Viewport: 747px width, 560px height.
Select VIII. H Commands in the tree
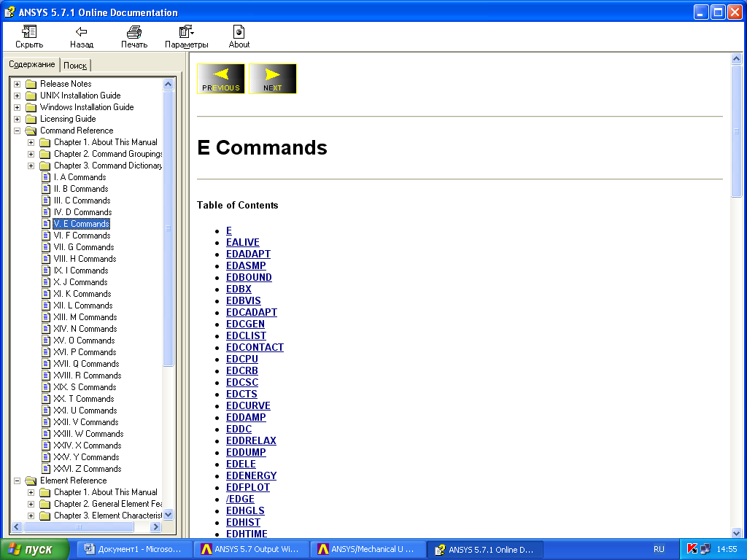tap(85, 259)
